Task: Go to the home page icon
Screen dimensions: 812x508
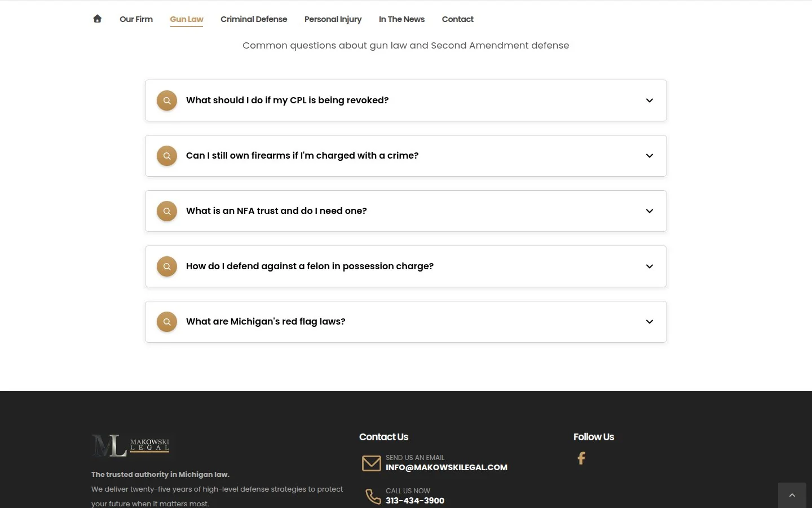Action: [97, 19]
